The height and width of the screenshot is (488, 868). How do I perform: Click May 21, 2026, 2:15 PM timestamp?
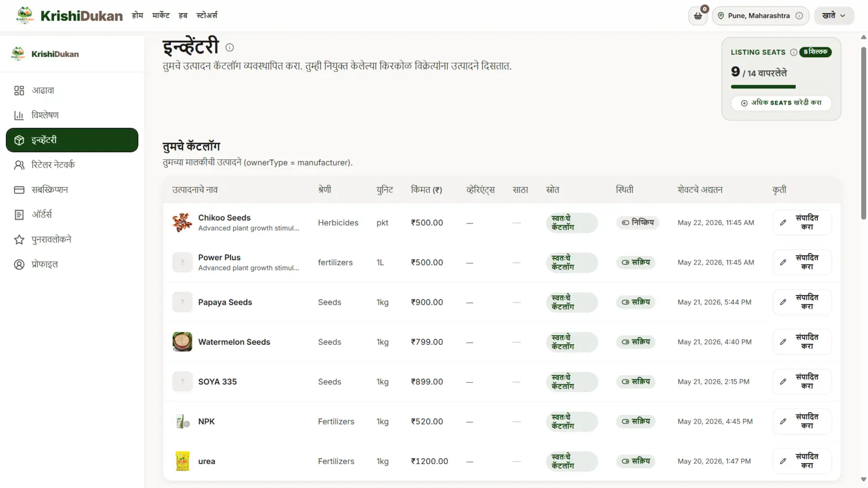coord(713,382)
